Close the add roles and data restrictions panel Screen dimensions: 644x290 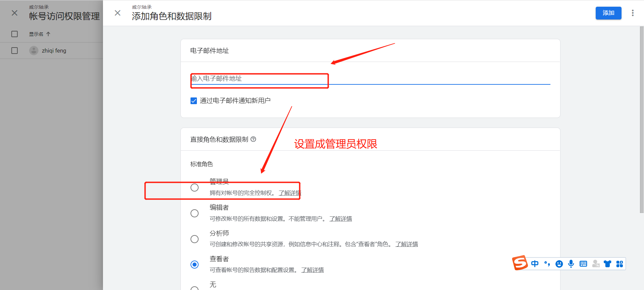117,13
